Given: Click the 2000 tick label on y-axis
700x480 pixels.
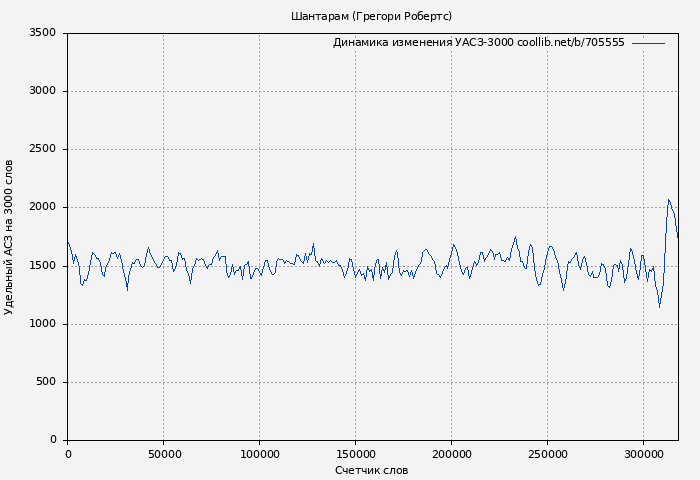Looking at the screenshot, I should (43, 207).
